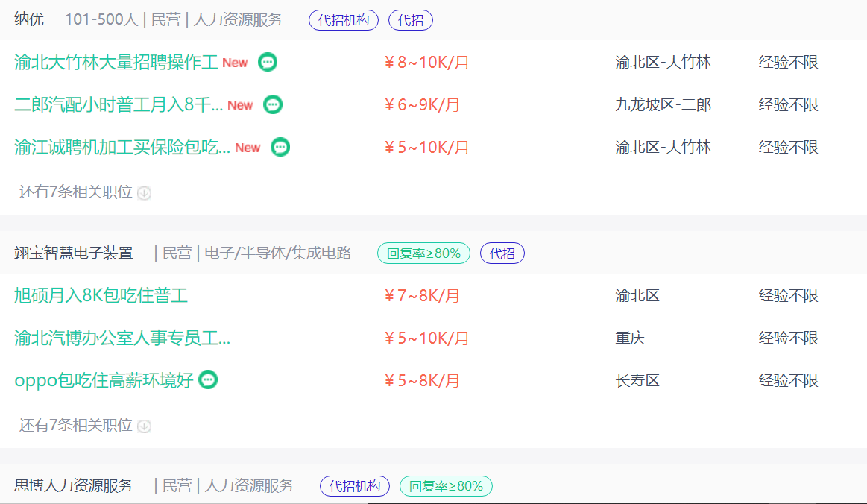Expand 还有7条相关职位 under 纳优
Screen dimensions: 867x504
76,192
